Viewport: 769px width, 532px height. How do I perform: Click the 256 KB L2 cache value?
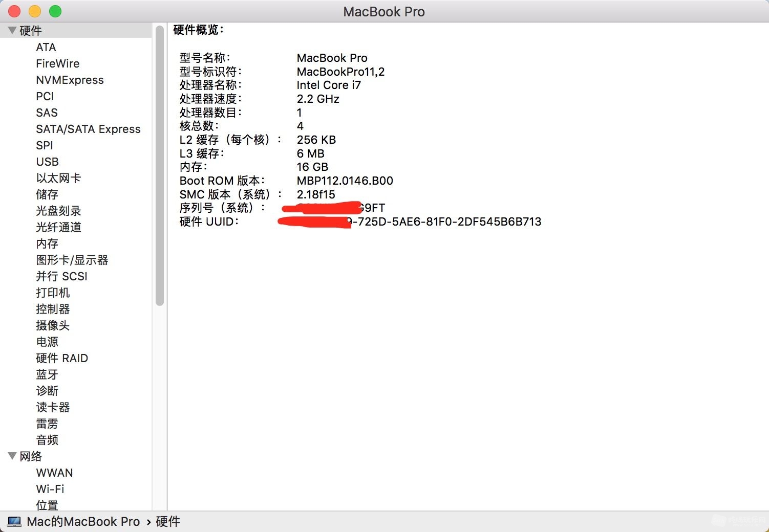pyautogui.click(x=316, y=140)
